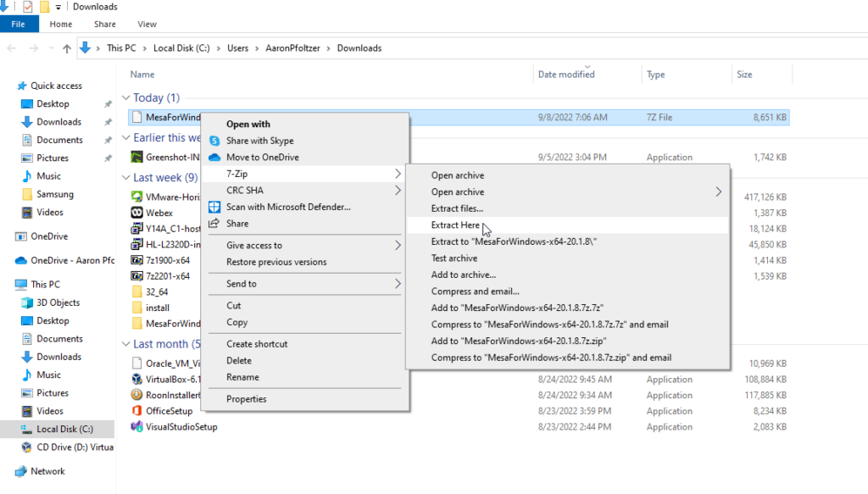868x494 pixels.
Task: Open the Give access to submenu arrow
Action: coord(398,245)
